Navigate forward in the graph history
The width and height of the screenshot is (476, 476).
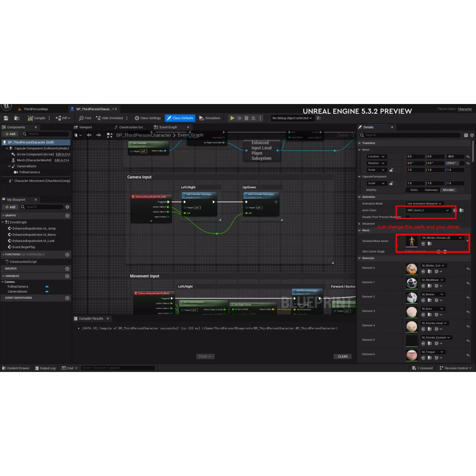[x=98, y=135]
